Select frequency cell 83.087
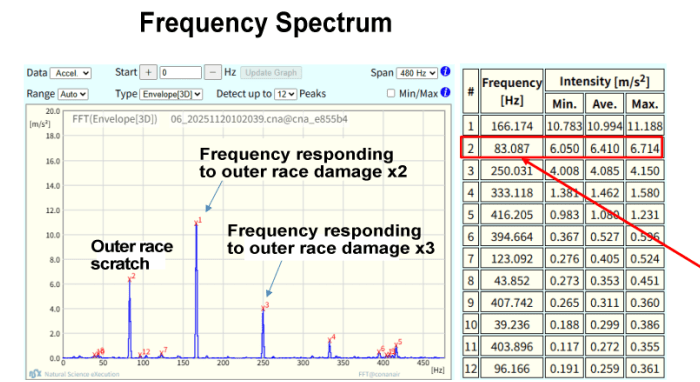Screen dimensions: 700x382 512,148
